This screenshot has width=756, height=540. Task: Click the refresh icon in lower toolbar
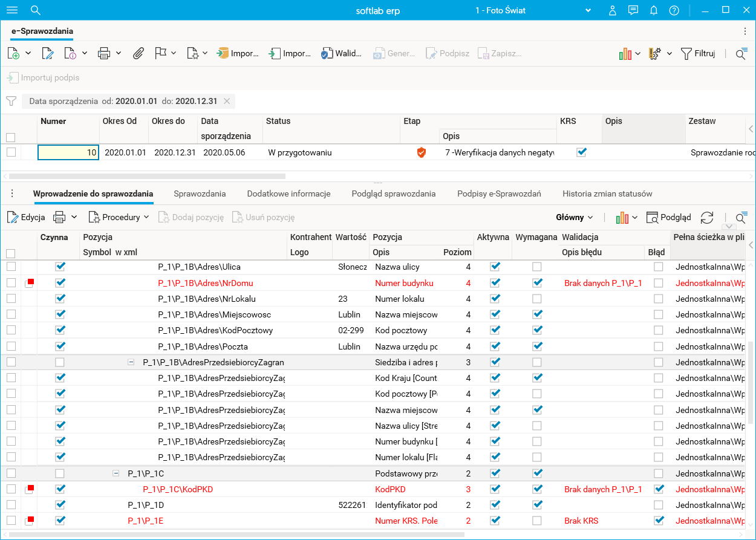point(706,217)
